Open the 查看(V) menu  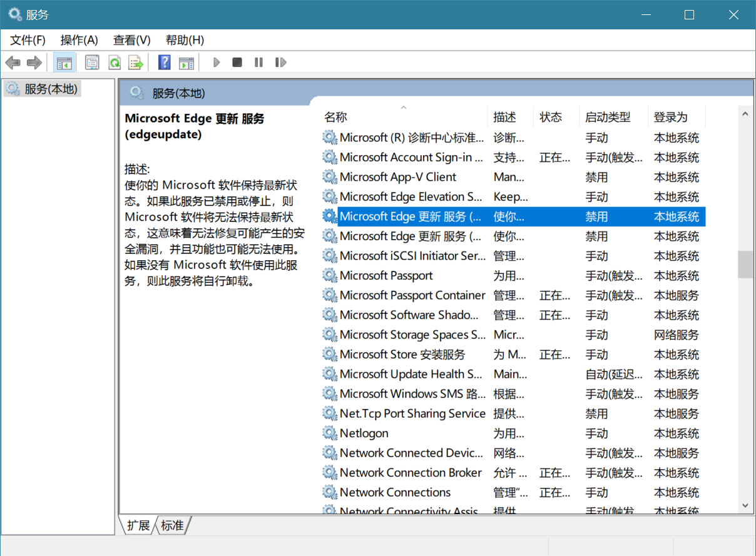click(131, 40)
